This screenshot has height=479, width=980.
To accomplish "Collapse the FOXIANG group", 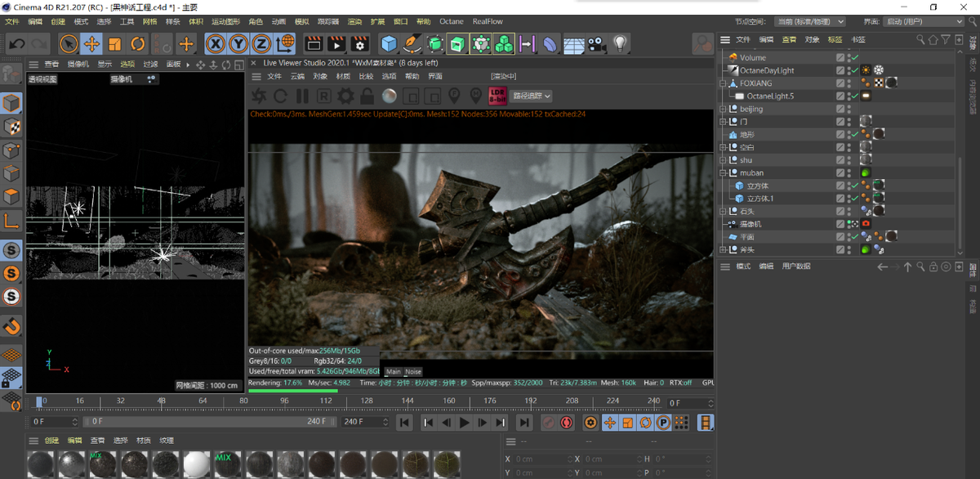I will click(724, 83).
